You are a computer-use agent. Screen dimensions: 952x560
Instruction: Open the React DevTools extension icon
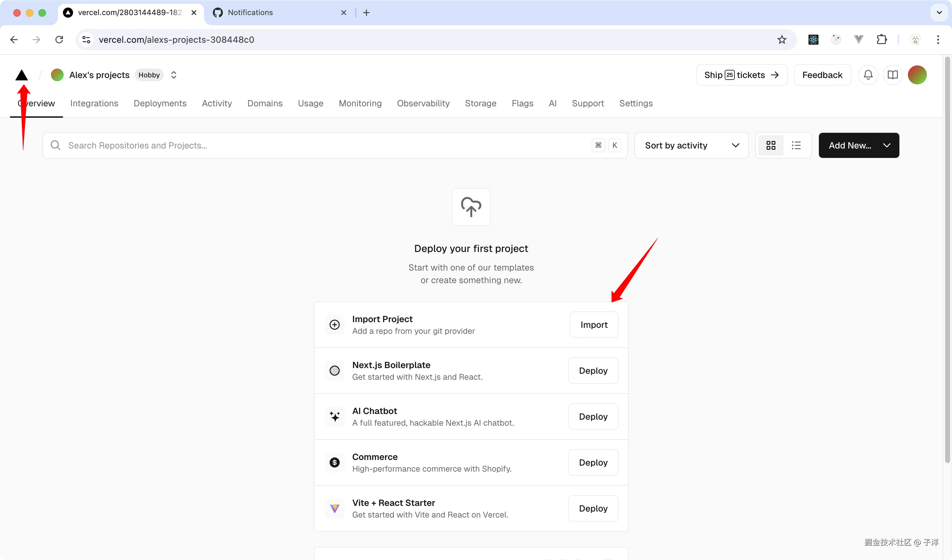click(813, 40)
